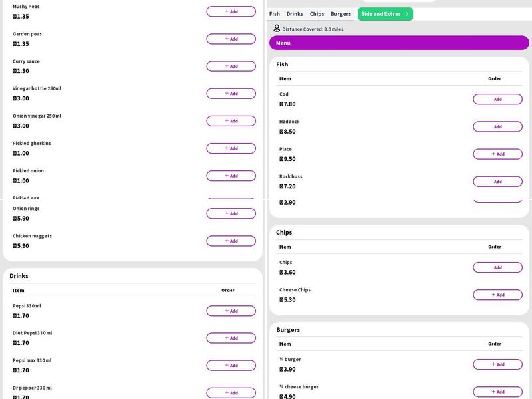Click the plus icon to add Mushy Peas

pos(227,11)
